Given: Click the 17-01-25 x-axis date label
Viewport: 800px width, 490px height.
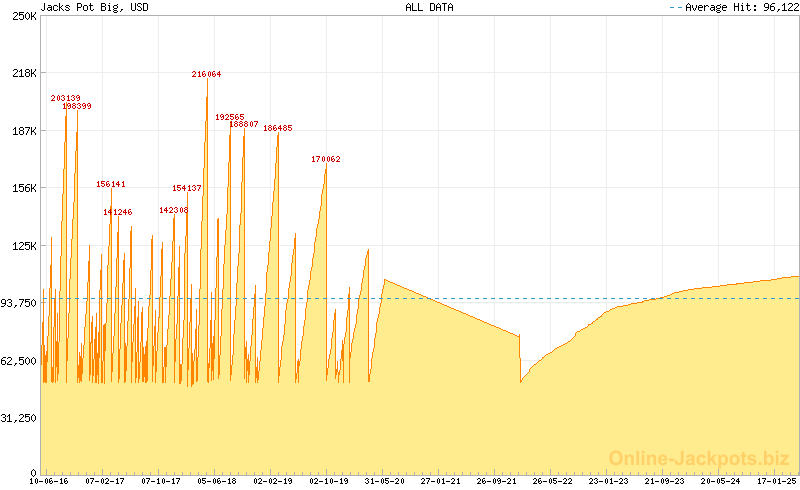Looking at the screenshot, I should [776, 481].
